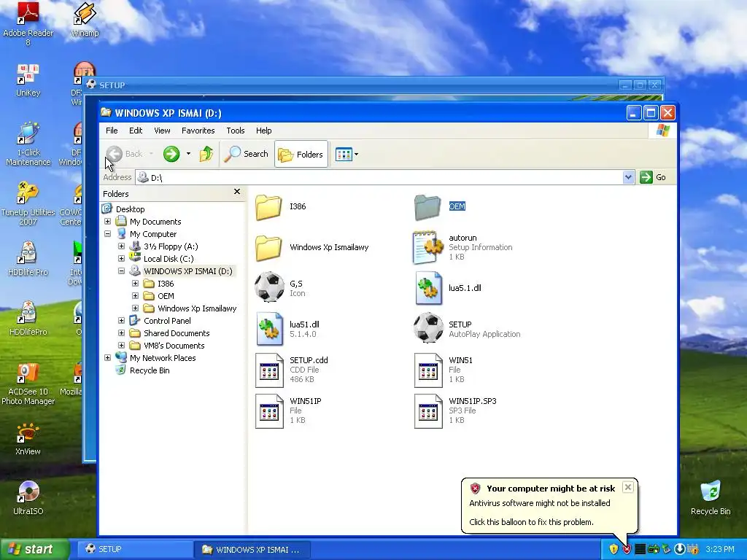Screen dimensions: 747x560
Task: Collapse My Computer in folder tree
Action: [x=108, y=234]
